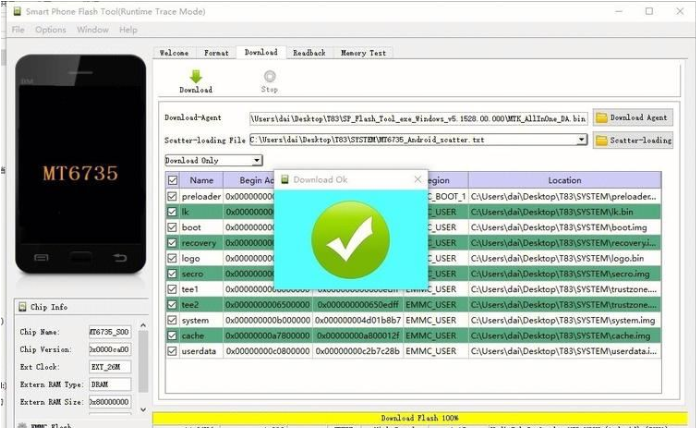Viewport: 696px width, 428px height.
Task: Click the tee2 end address 0x000000000650edff
Action: (x=358, y=305)
